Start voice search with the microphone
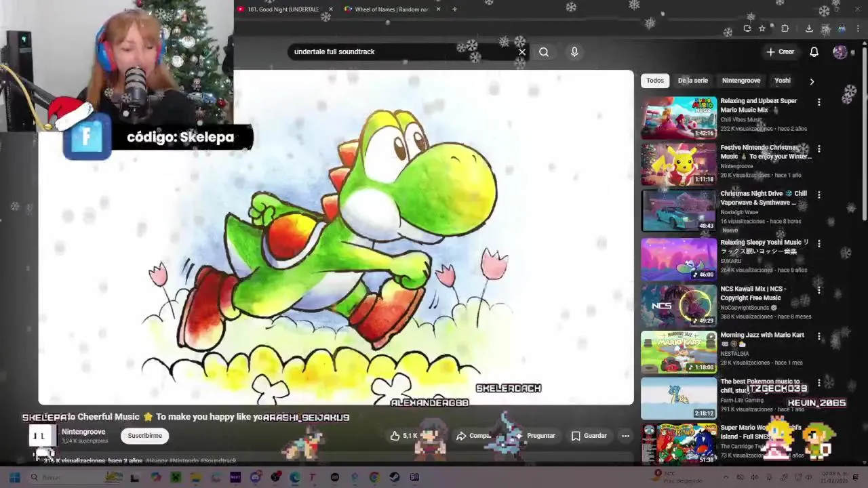868x488 pixels. (x=574, y=52)
